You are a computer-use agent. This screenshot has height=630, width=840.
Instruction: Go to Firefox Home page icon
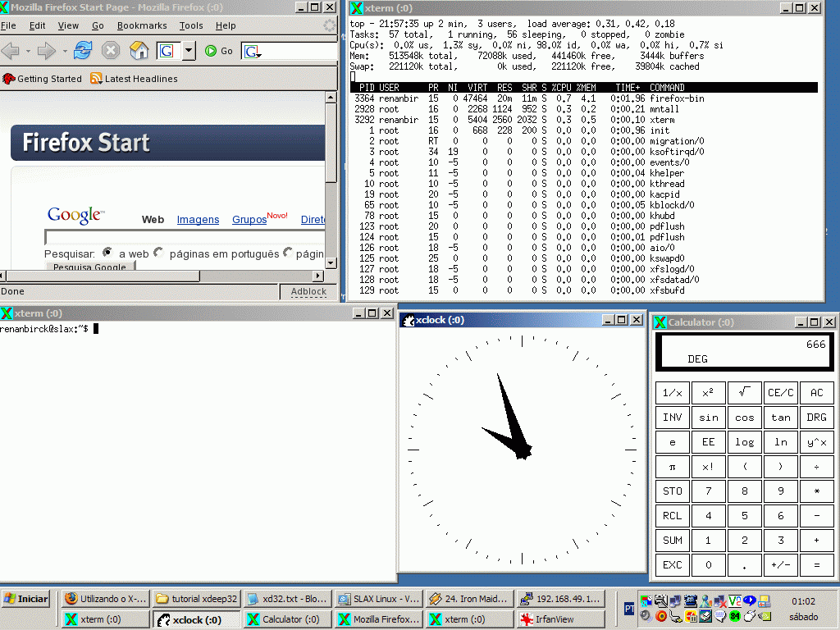tap(139, 50)
